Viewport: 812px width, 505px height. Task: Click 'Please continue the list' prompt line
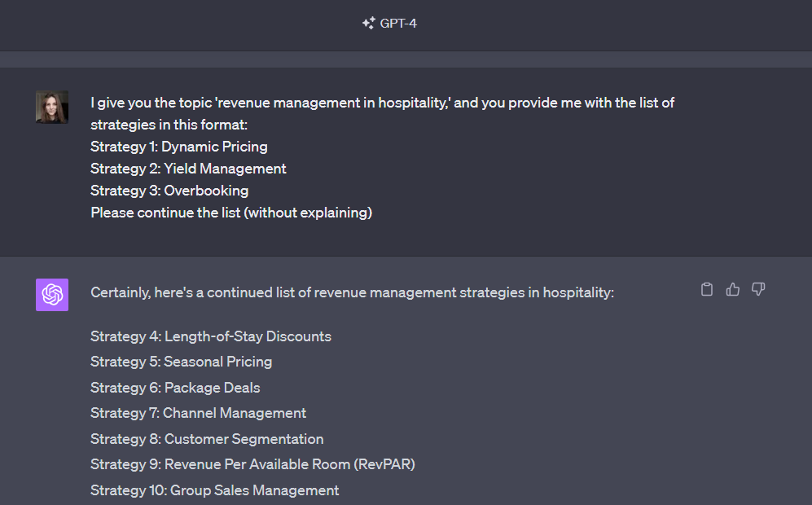pos(231,213)
